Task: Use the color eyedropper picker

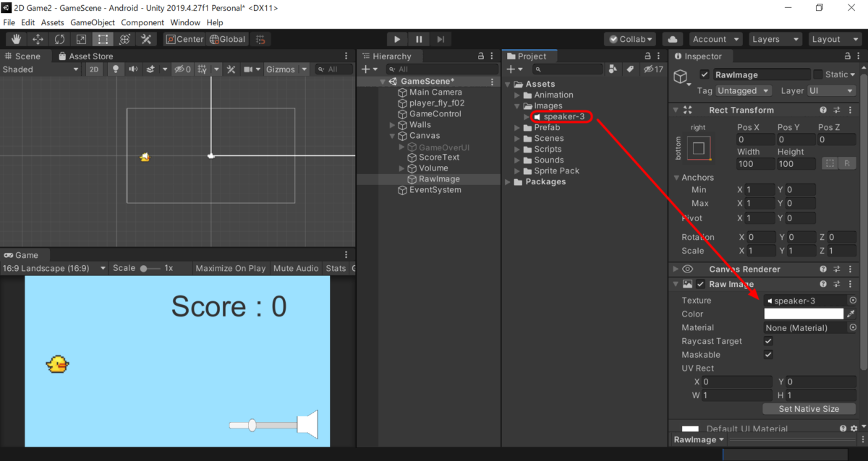Action: pyautogui.click(x=851, y=314)
